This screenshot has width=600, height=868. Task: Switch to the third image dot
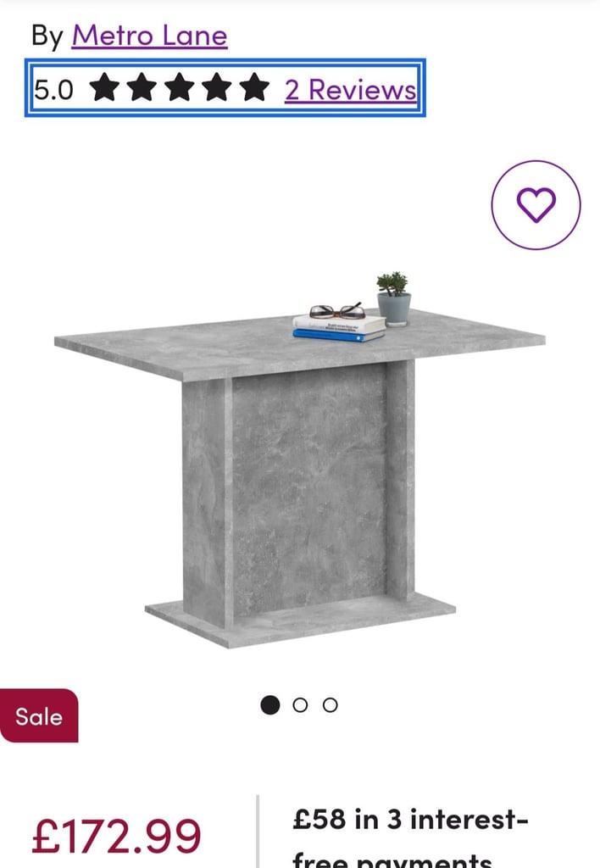coord(330,704)
